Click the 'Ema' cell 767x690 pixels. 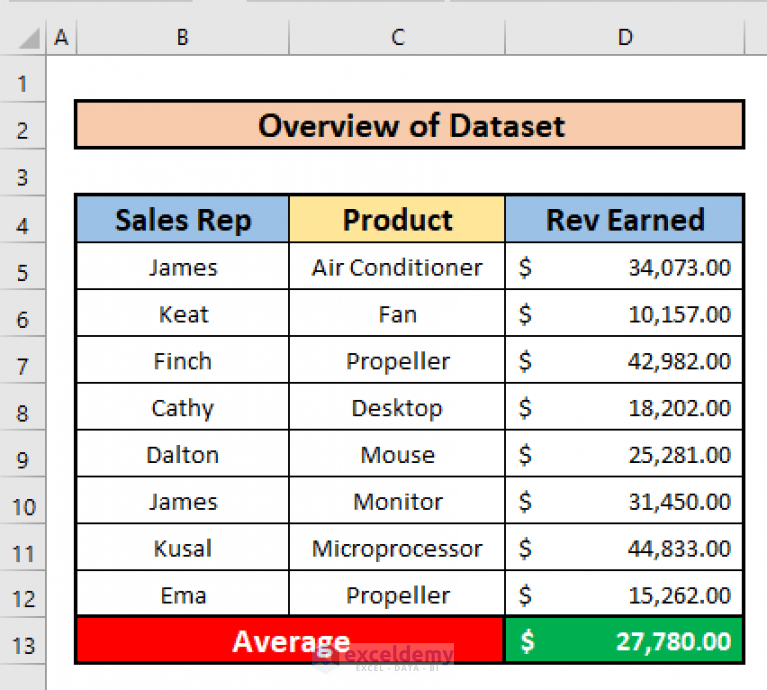pyautogui.click(x=182, y=594)
